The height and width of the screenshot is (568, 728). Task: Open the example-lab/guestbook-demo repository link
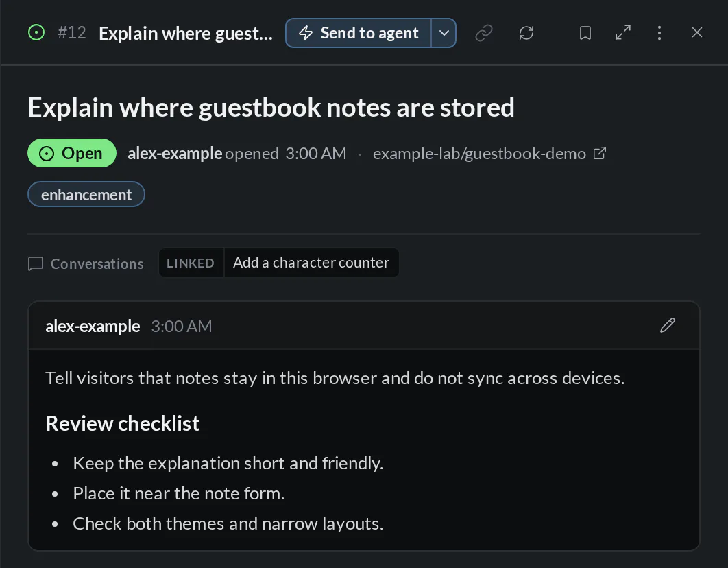(479, 154)
